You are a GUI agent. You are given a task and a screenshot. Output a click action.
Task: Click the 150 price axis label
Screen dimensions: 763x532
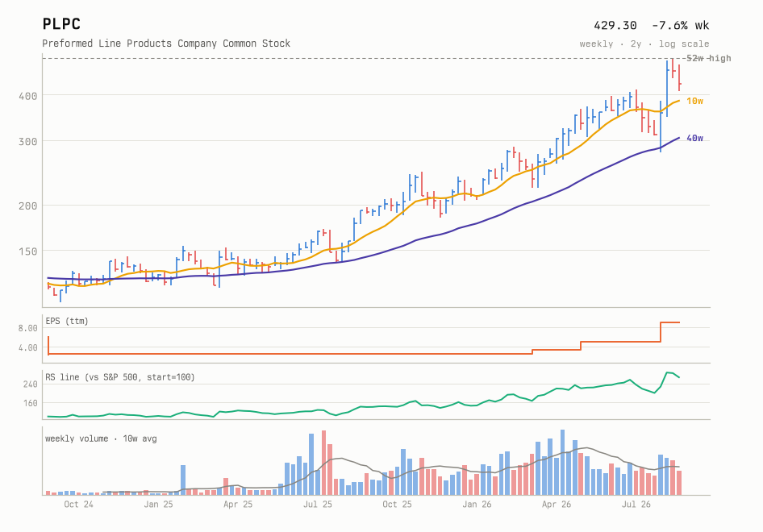pyautogui.click(x=28, y=251)
